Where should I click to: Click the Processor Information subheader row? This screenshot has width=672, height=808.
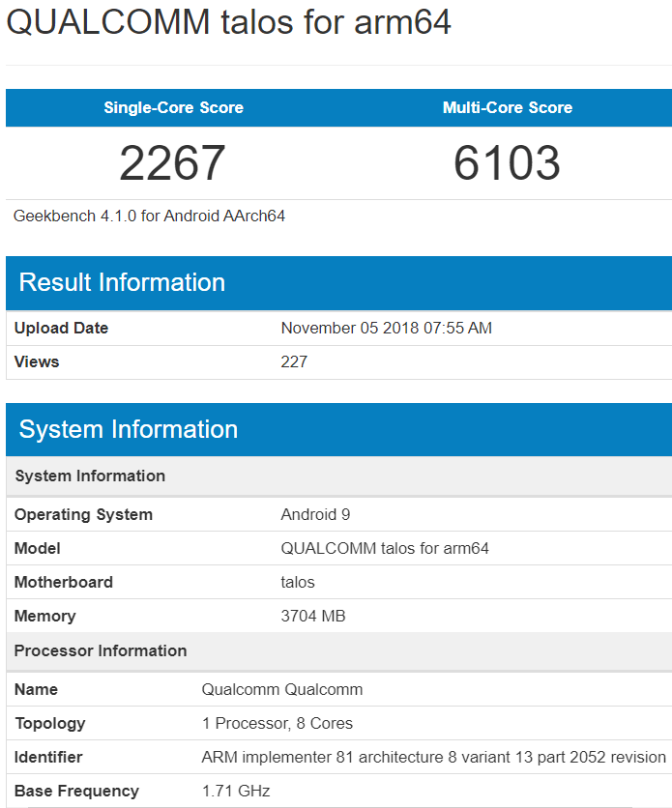point(338,651)
